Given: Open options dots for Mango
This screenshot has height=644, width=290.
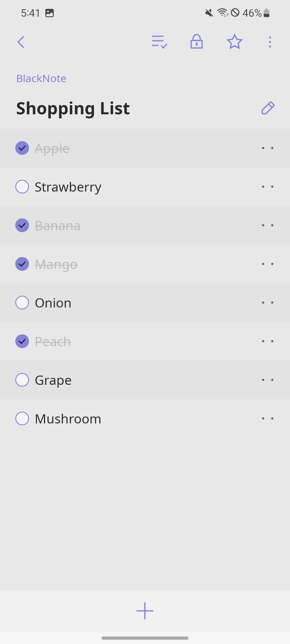Looking at the screenshot, I should [267, 264].
